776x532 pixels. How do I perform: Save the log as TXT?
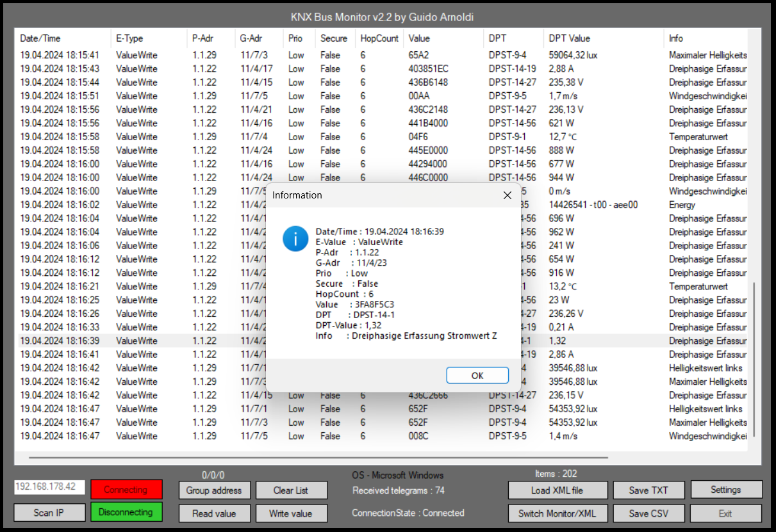point(648,489)
